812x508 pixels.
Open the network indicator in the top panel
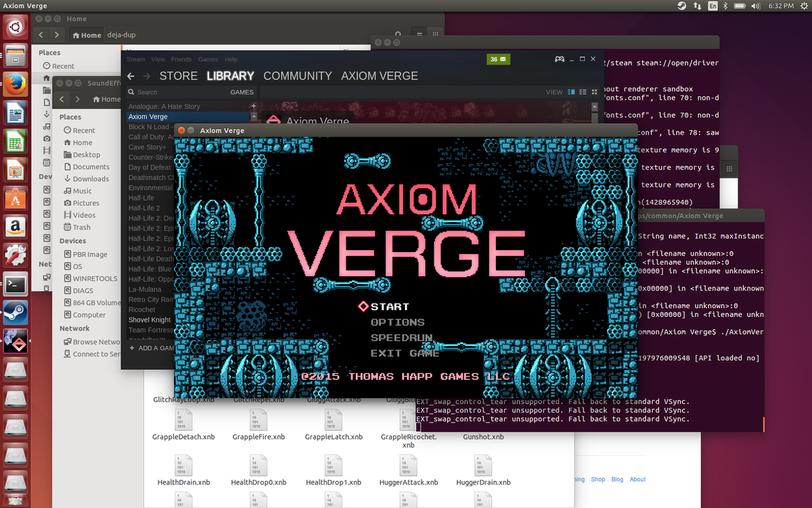[x=698, y=5]
